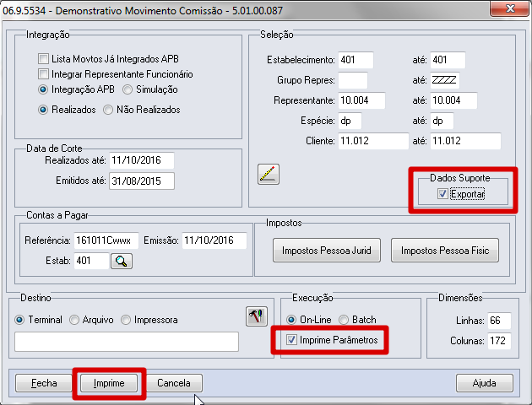Screen dimensions: 532x405
Task: Click the Espécie start field
Action: 350,121
